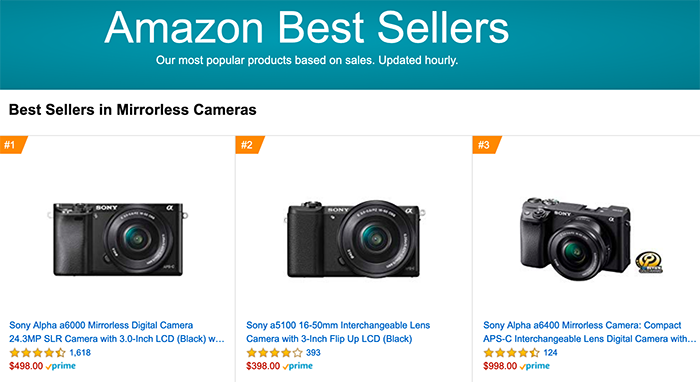Screen dimensions: 700x382
Task: Click the prime logo beside $498.00
Action: (x=61, y=366)
